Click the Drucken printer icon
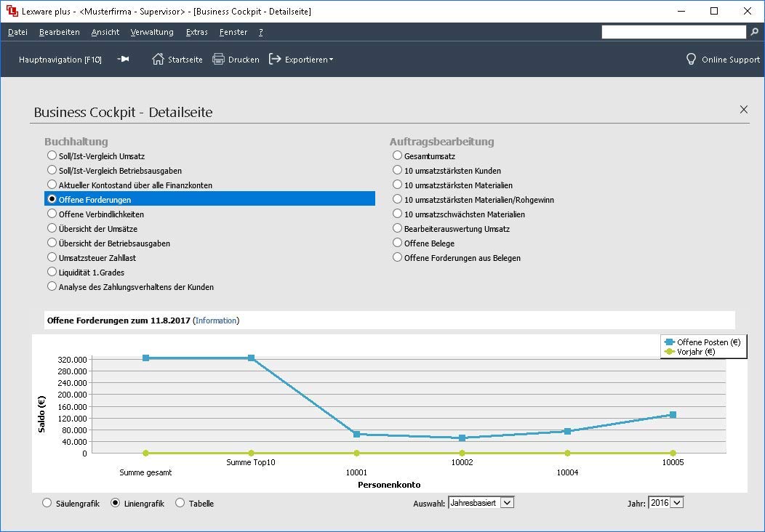This screenshot has height=532, width=765. coord(218,59)
